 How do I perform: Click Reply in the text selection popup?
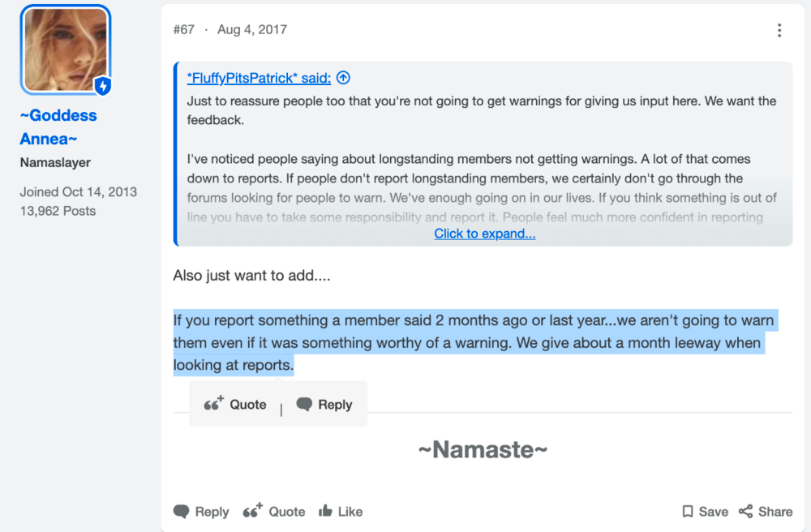(x=335, y=405)
